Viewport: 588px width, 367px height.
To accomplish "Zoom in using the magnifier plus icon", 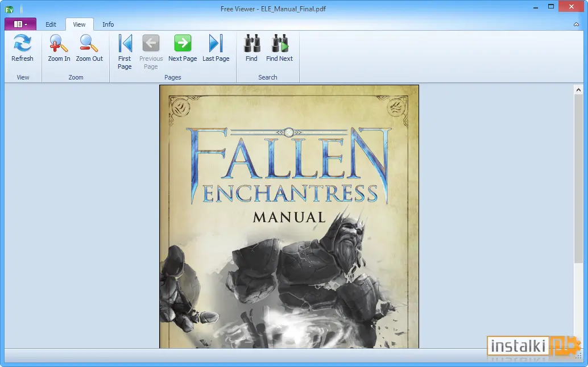I will click(x=59, y=43).
